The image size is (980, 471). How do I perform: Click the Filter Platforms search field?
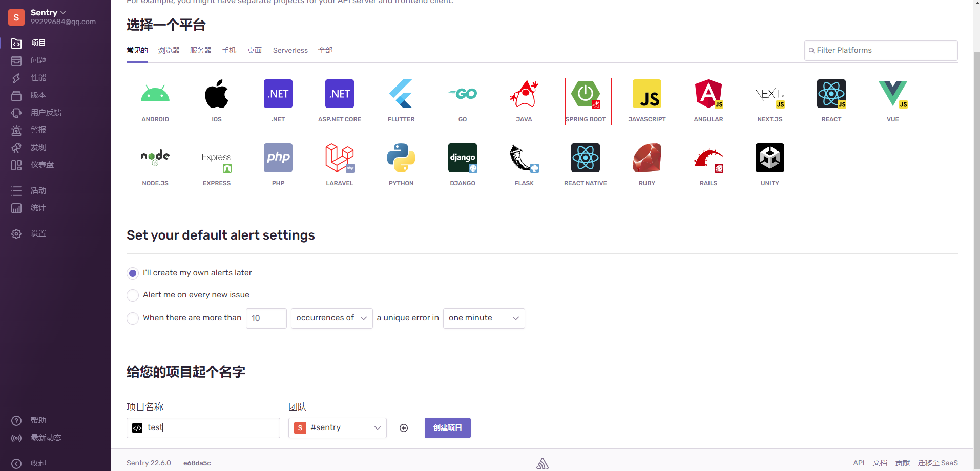coord(881,51)
